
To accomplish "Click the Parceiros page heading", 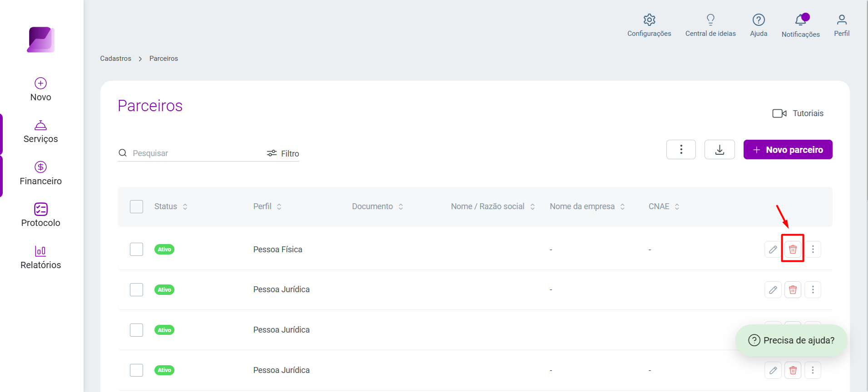I will point(150,106).
